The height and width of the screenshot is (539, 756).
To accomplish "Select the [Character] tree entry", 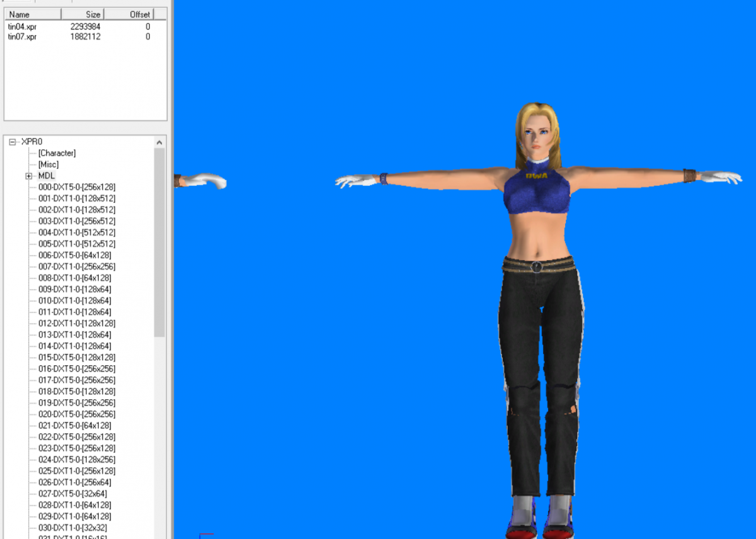I will (x=57, y=153).
